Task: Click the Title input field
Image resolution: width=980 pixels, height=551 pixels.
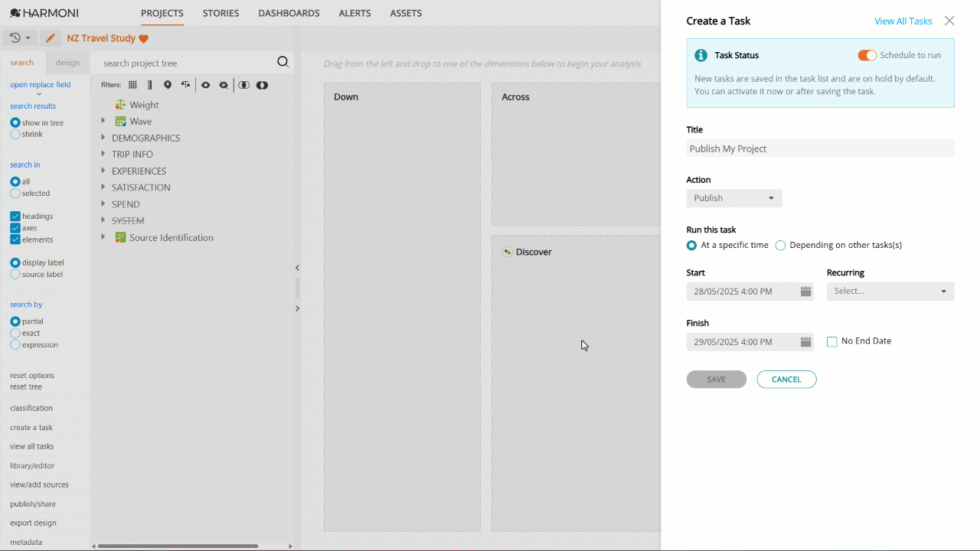Action: (x=820, y=148)
